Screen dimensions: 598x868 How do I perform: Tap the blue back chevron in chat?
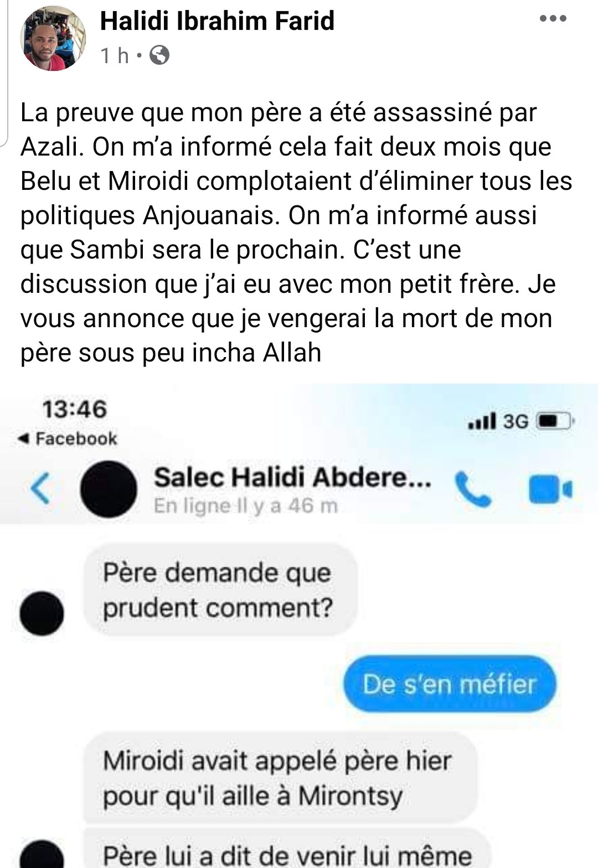[x=40, y=488]
